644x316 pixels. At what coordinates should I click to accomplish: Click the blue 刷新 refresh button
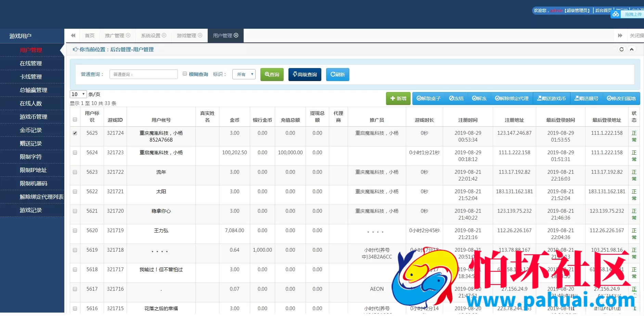pos(338,75)
